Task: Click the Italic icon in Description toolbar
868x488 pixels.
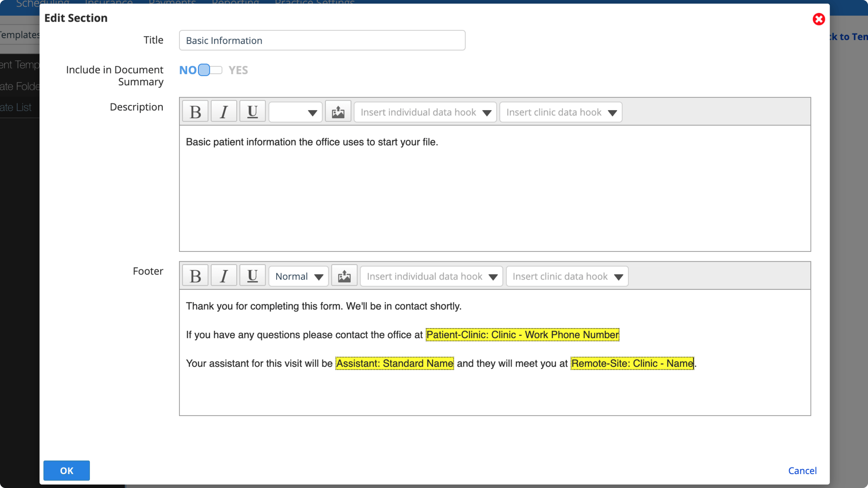Action: [223, 112]
